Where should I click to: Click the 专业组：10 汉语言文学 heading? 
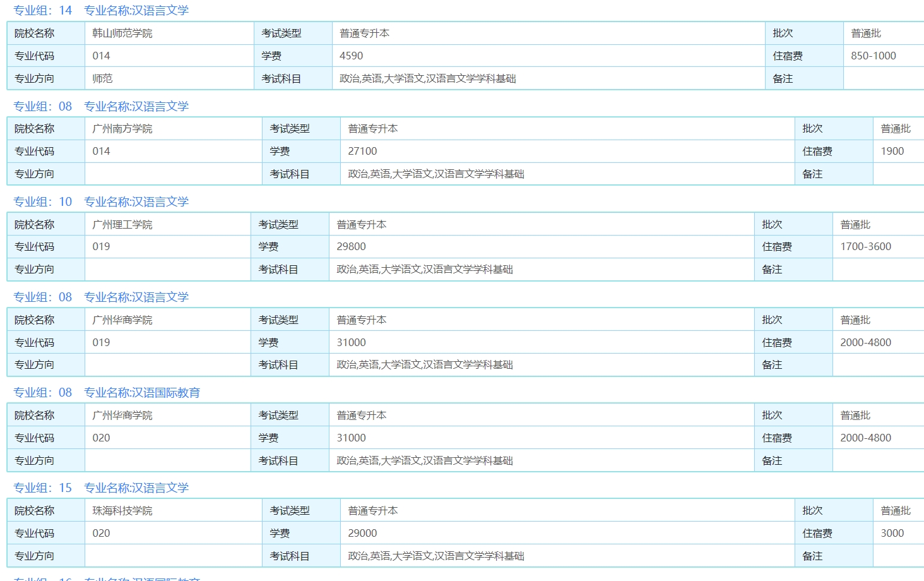coord(101,201)
